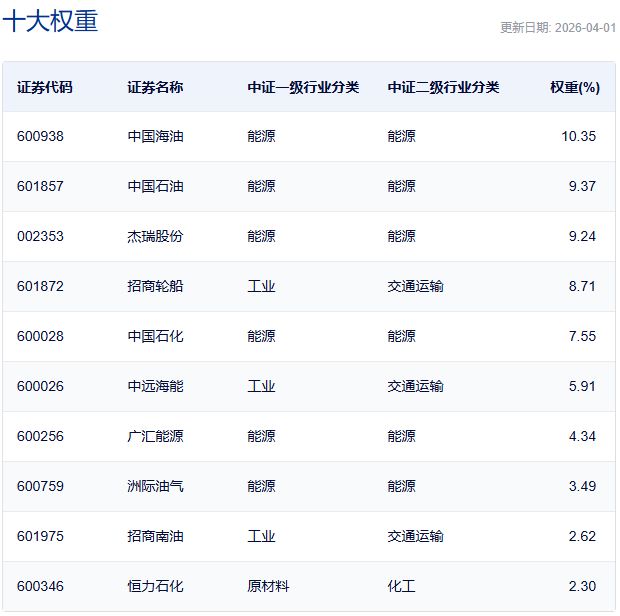Click the 中证二级行业分类 column header
620x616 pixels.
point(443,87)
